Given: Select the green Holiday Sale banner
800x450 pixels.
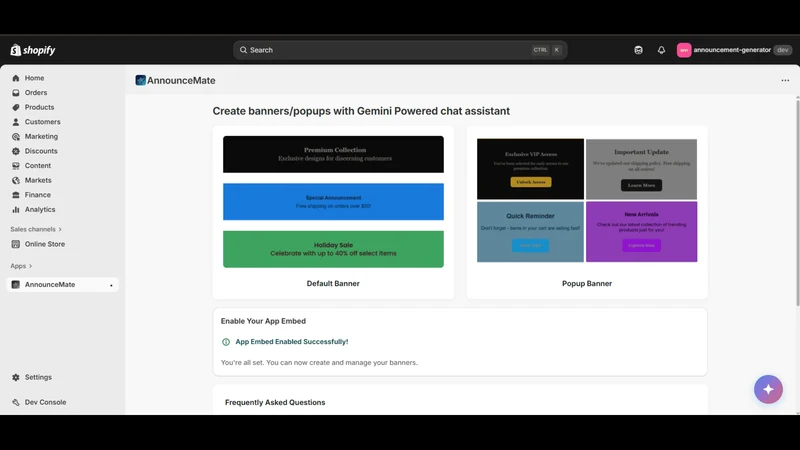Looking at the screenshot, I should (x=333, y=249).
